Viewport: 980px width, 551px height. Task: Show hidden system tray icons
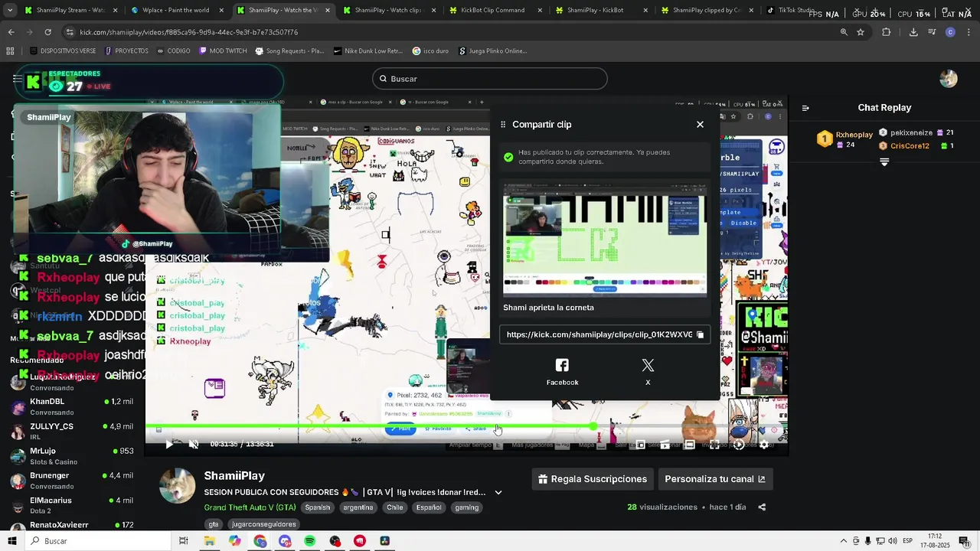coord(844,541)
